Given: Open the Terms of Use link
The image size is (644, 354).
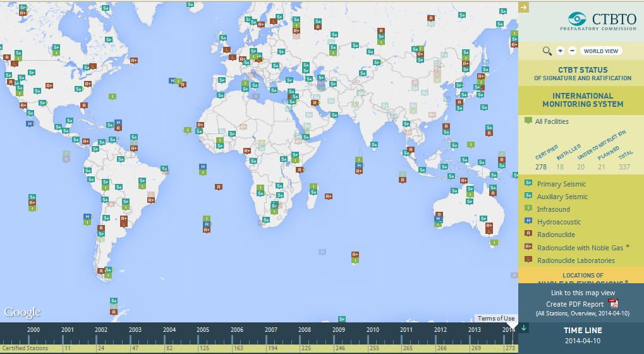Looking at the screenshot, I should [x=496, y=319].
